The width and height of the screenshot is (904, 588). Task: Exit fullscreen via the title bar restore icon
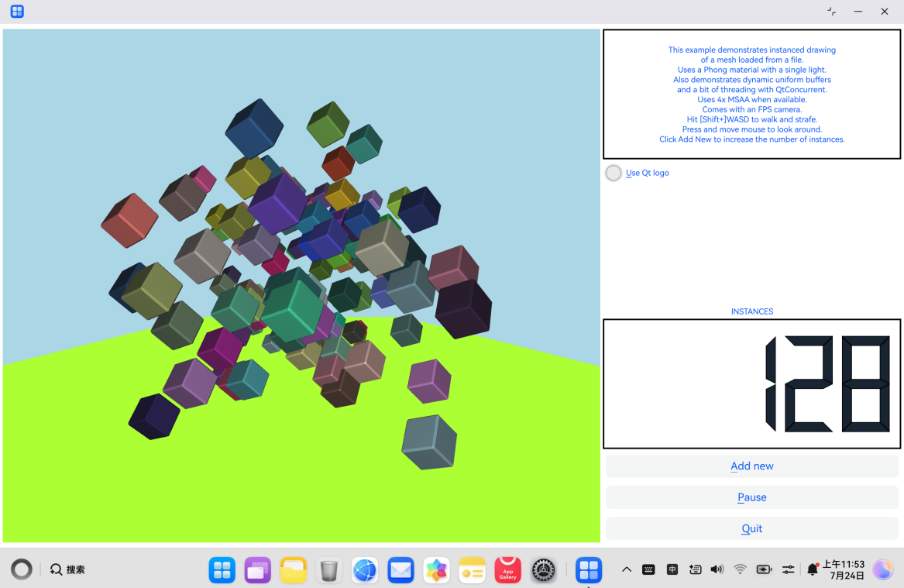pyautogui.click(x=831, y=12)
